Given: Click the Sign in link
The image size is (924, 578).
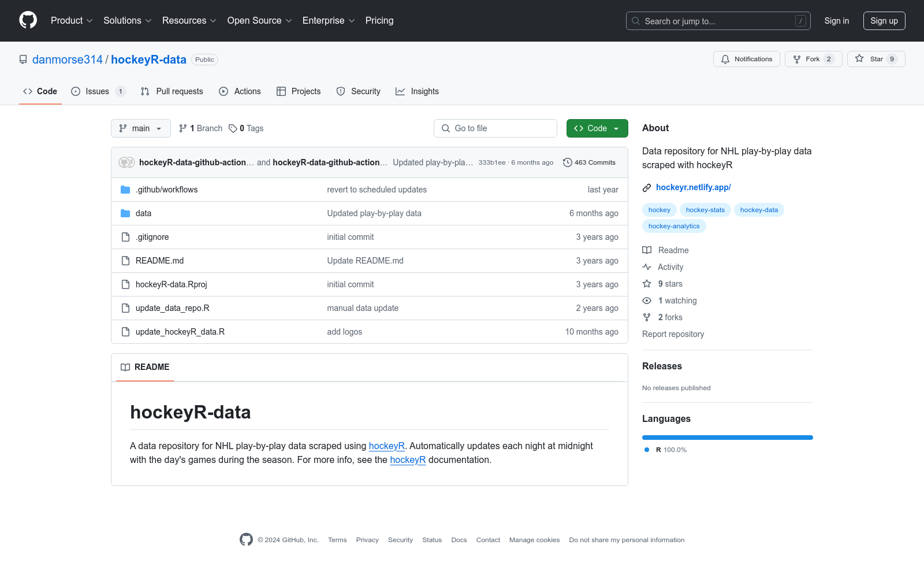Looking at the screenshot, I should point(837,21).
